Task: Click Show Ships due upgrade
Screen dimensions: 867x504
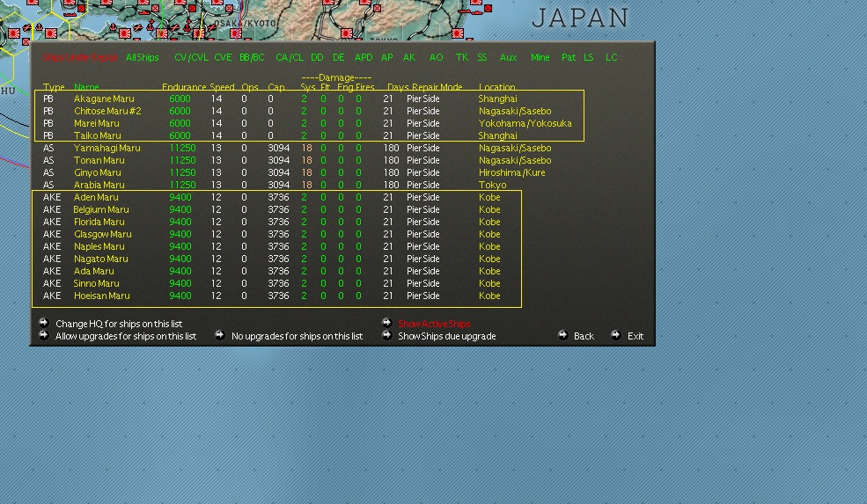Action: [447, 336]
